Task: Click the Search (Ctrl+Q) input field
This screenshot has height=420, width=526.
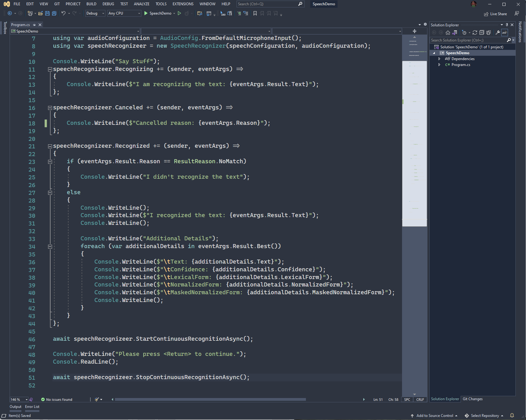Action: coord(270,4)
